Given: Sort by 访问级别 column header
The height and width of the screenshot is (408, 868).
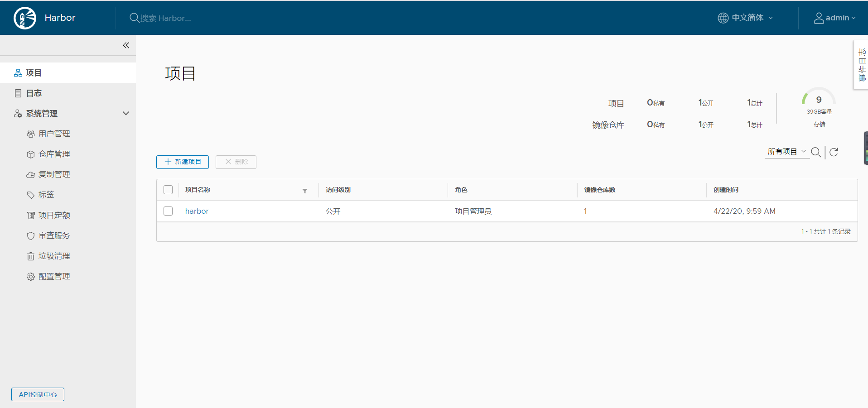Looking at the screenshot, I should pos(338,190).
